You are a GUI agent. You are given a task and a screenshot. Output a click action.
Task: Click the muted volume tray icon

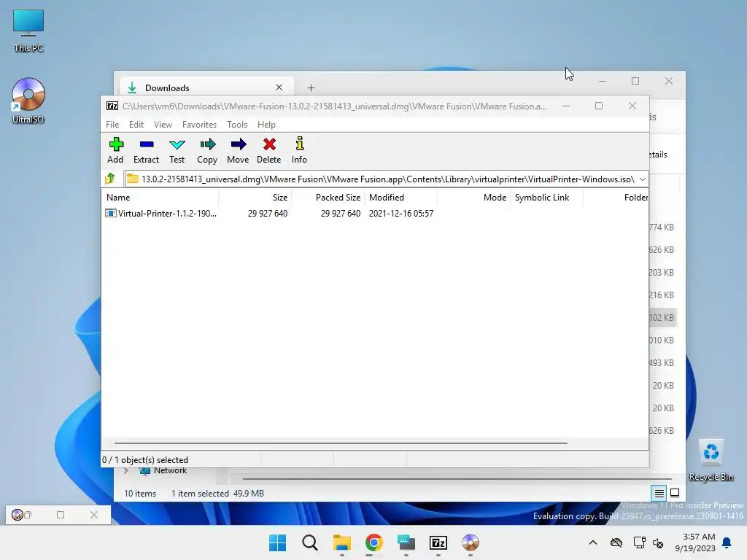pos(658,542)
